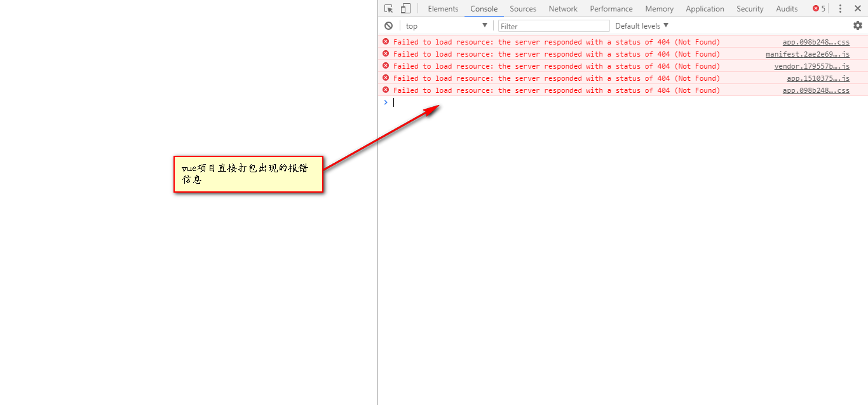This screenshot has width=868, height=405.
Task: Switch to the Audits tab
Action: (787, 9)
